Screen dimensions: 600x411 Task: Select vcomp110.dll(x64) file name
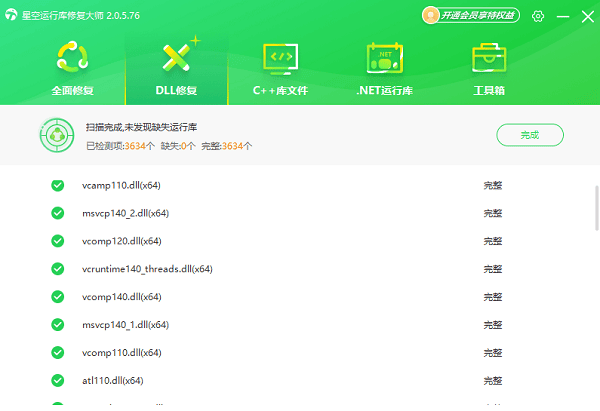coord(122,353)
